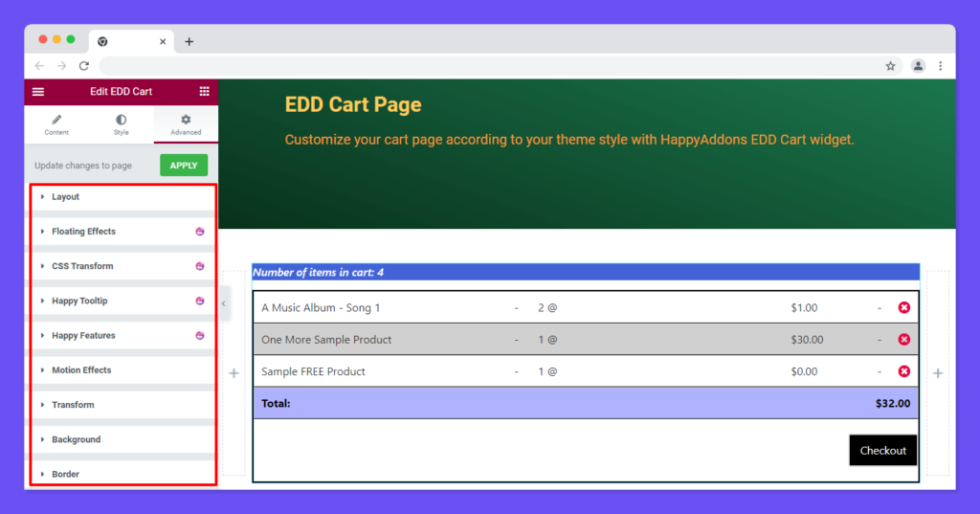The height and width of the screenshot is (514, 980).
Task: Click HappyAddons badge icon on Happy Features
Action: point(200,336)
